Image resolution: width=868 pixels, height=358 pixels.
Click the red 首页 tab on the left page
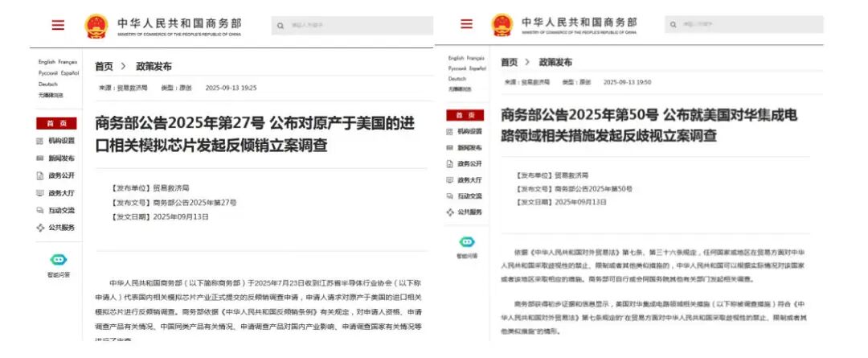(x=56, y=123)
